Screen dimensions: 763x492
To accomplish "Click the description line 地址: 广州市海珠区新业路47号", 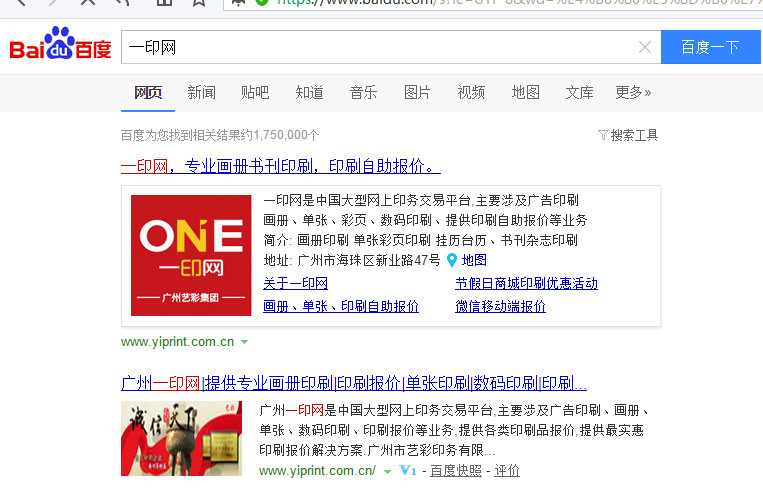I will [x=352, y=260].
